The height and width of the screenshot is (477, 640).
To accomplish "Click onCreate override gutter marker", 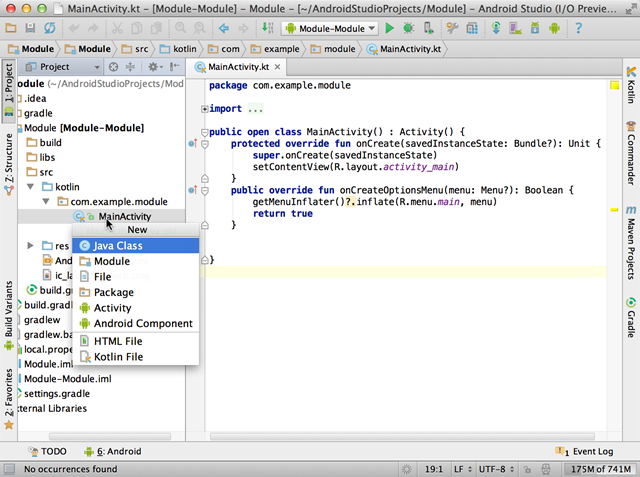I will pos(193,145).
